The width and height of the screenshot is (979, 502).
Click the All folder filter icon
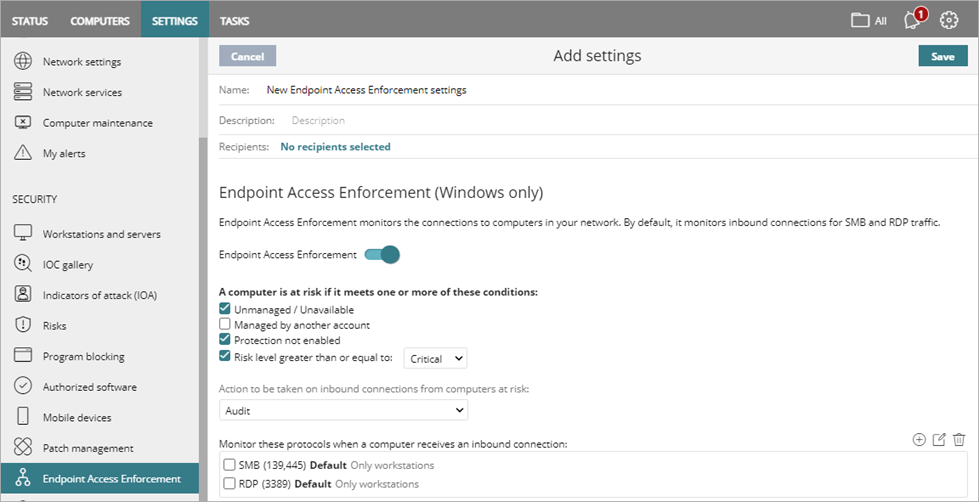point(860,20)
